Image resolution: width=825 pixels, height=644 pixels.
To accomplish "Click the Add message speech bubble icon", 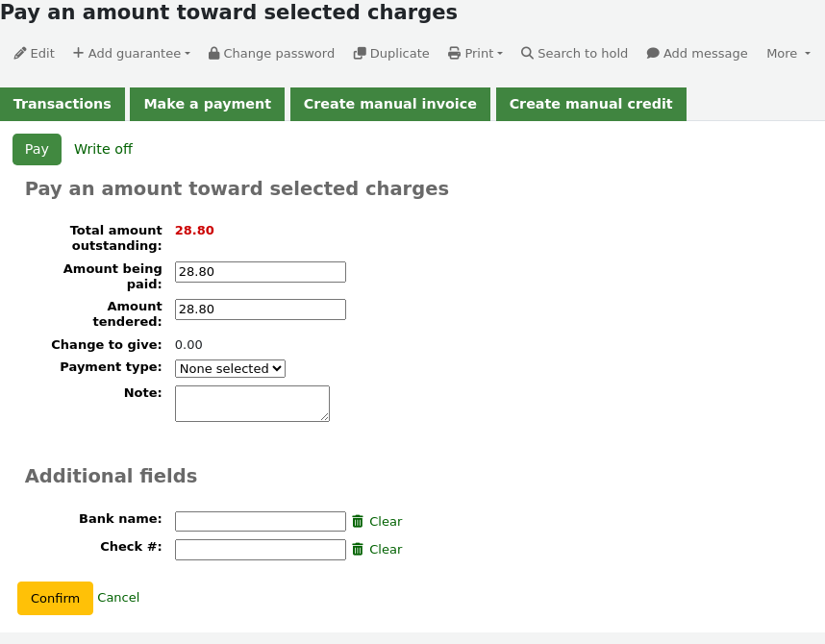I will point(653,53).
